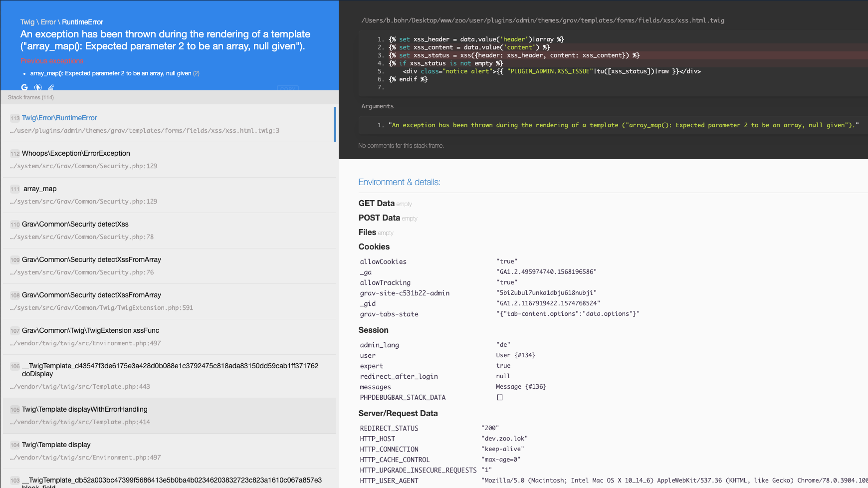Select stack frame 112 Whoops ErrorException

pos(170,160)
